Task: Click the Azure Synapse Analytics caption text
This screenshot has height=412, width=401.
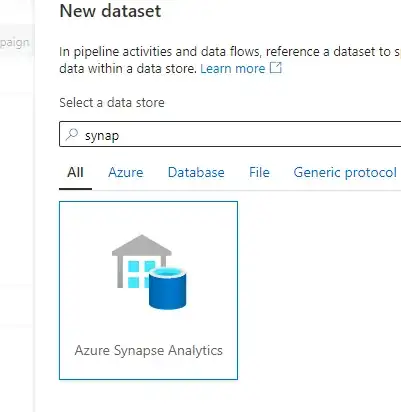Action: coord(149,351)
